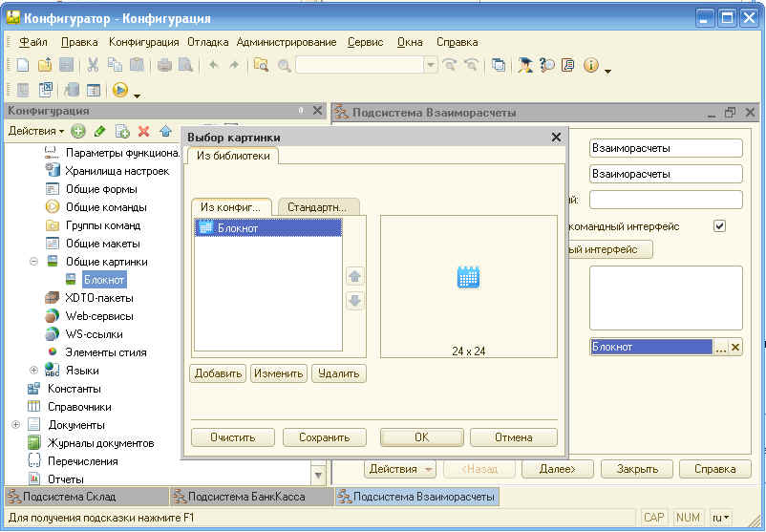Move picture up in Выбор картинки list

354,276
